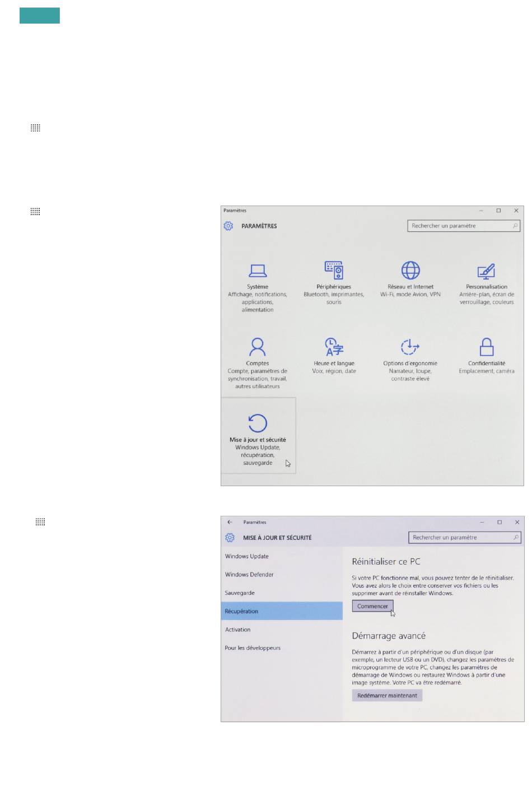Open the Comptes user icon

[258, 347]
